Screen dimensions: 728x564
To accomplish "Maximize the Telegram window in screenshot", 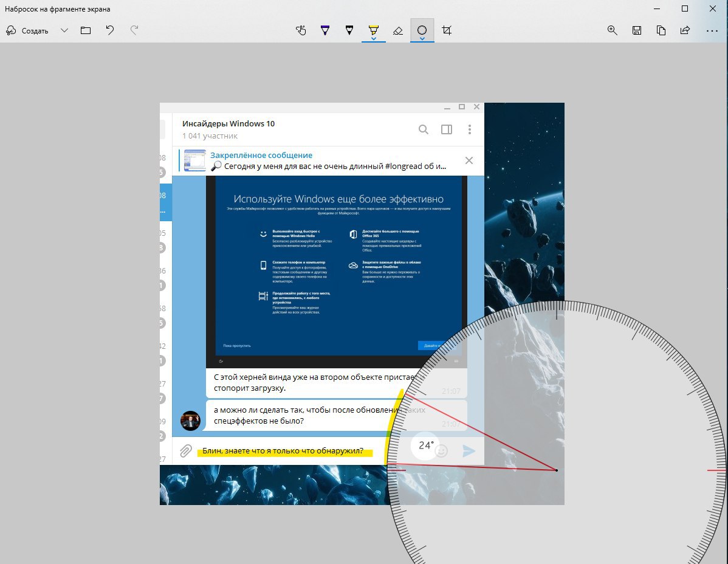I will click(x=461, y=107).
